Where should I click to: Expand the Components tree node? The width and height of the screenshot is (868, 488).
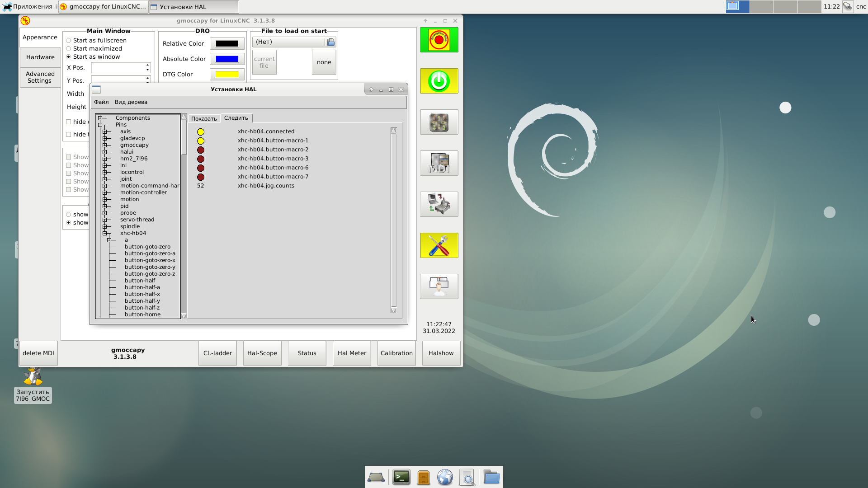click(100, 118)
